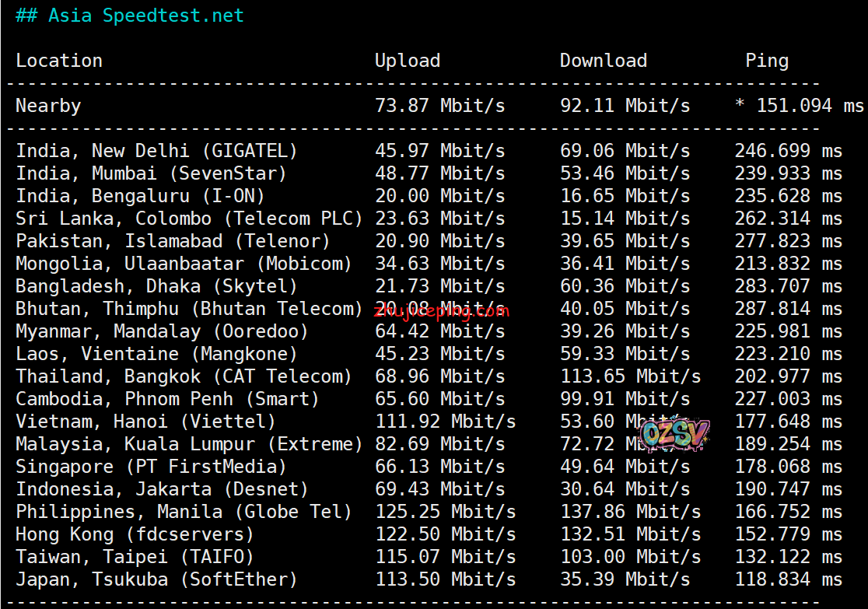This screenshot has width=868, height=609.
Task: Click the Location column header
Action: pos(59,61)
